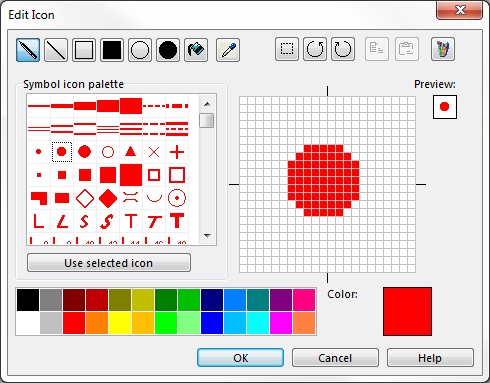
Task: Select the dotted rectangle selection tool
Action: coord(287,49)
